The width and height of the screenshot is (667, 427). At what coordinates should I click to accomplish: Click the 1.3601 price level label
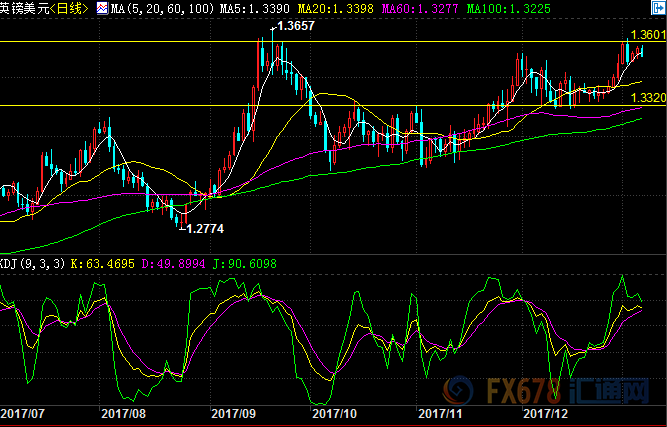tap(650, 34)
